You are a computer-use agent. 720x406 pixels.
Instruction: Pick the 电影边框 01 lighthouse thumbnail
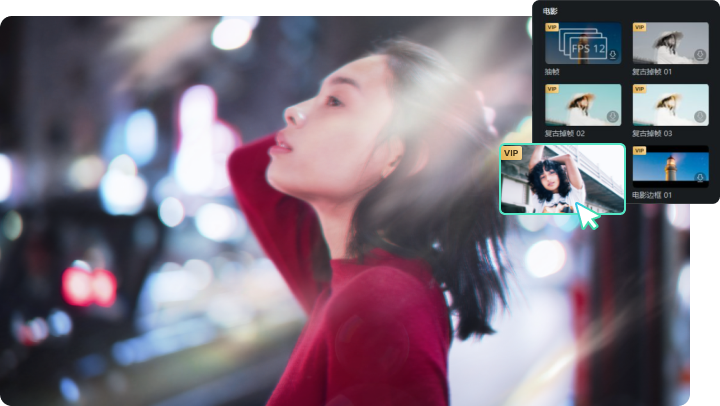[670, 166]
